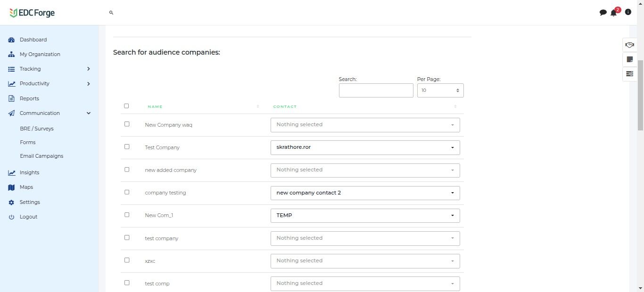Open the chat messages icon
644x292 pixels.
(x=603, y=13)
